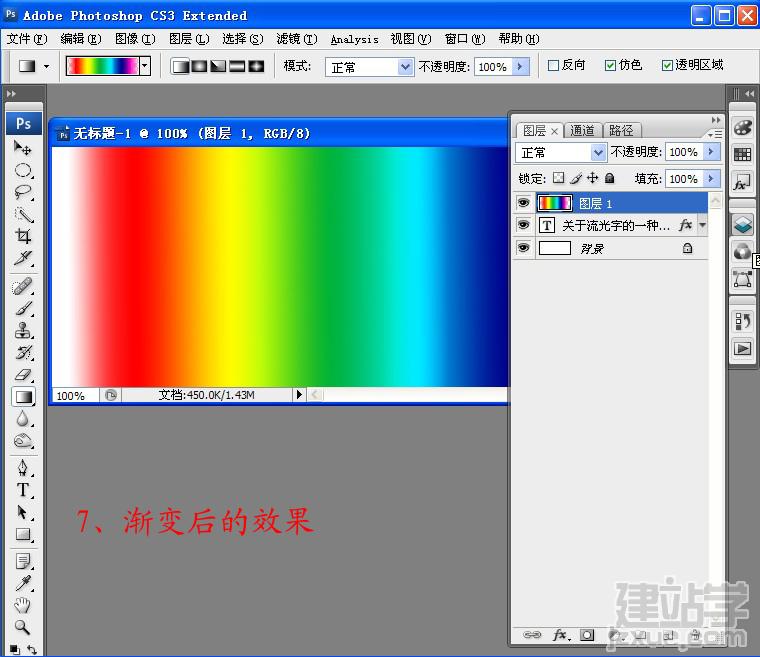The height and width of the screenshot is (657, 760).
Task: Click the 图层 1 gradient thumbnail
Action: [554, 203]
